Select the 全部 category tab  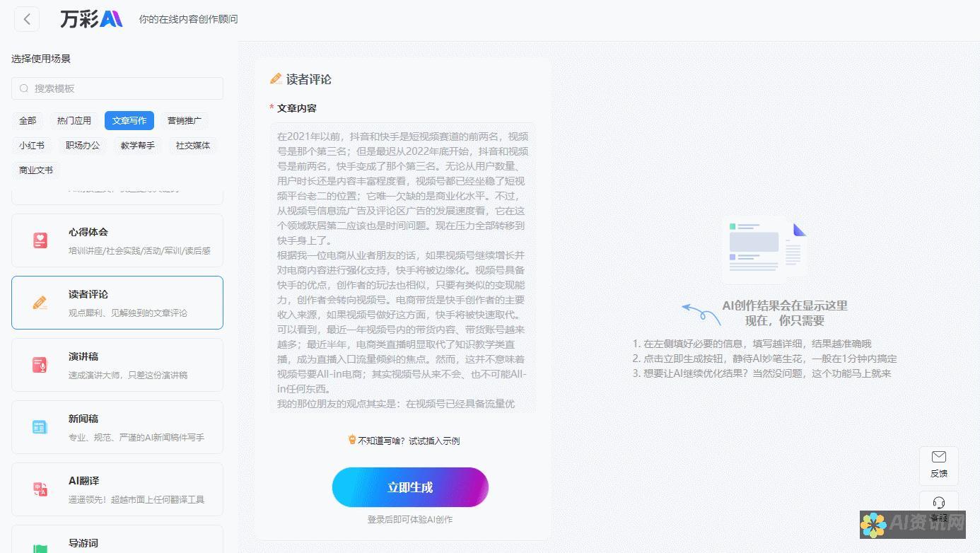(28, 121)
